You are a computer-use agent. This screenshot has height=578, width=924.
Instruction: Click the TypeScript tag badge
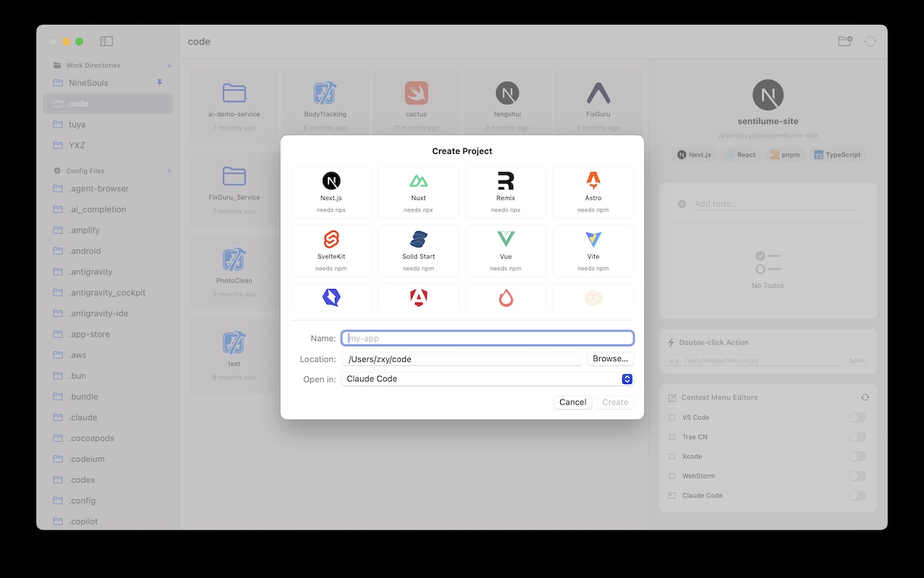coord(837,155)
